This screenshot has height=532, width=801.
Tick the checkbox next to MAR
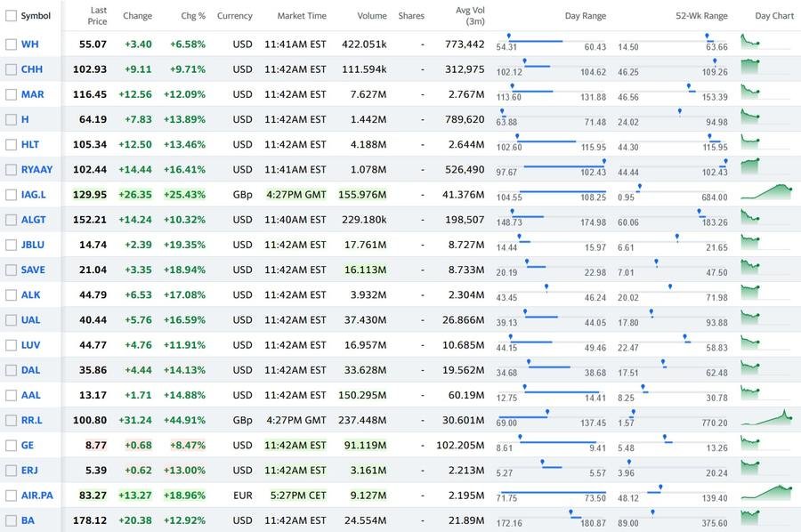point(11,94)
